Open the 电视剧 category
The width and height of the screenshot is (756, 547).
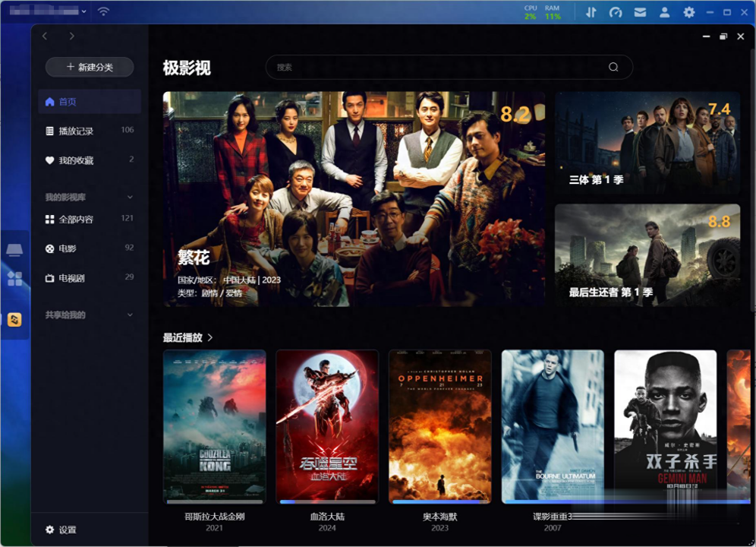click(x=90, y=278)
